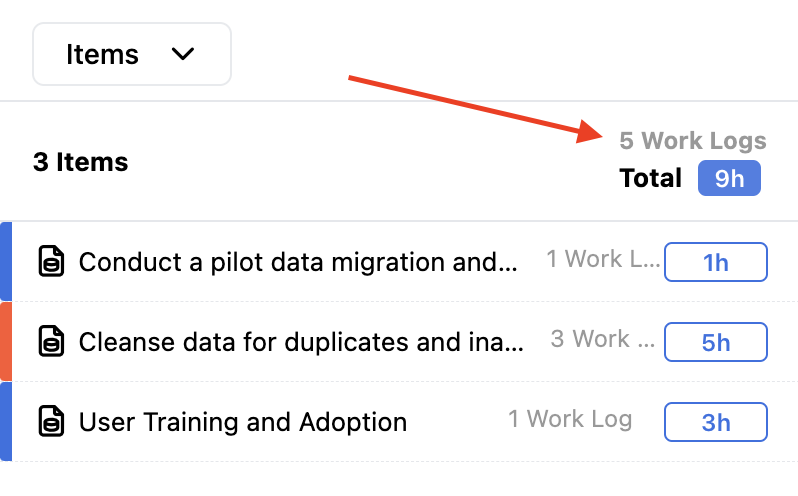Click the document icon for pilot data migration
Viewport: 798px width, 496px height.
pos(51,262)
